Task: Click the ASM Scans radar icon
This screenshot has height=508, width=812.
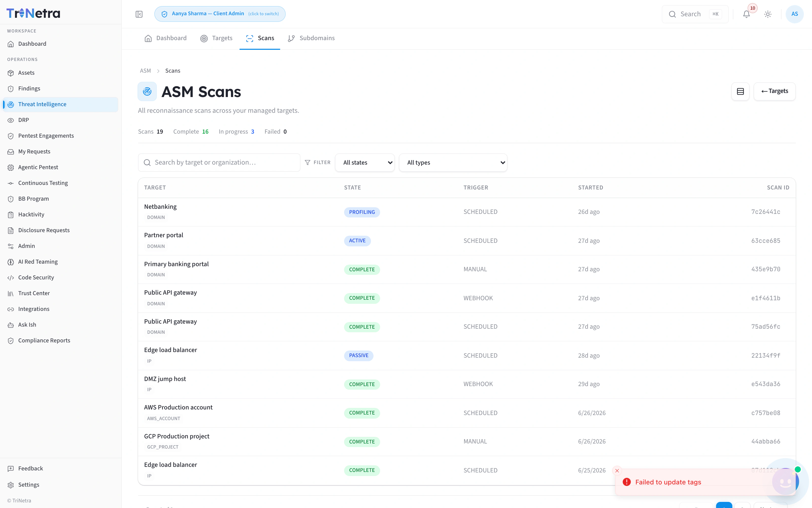Action: click(147, 91)
